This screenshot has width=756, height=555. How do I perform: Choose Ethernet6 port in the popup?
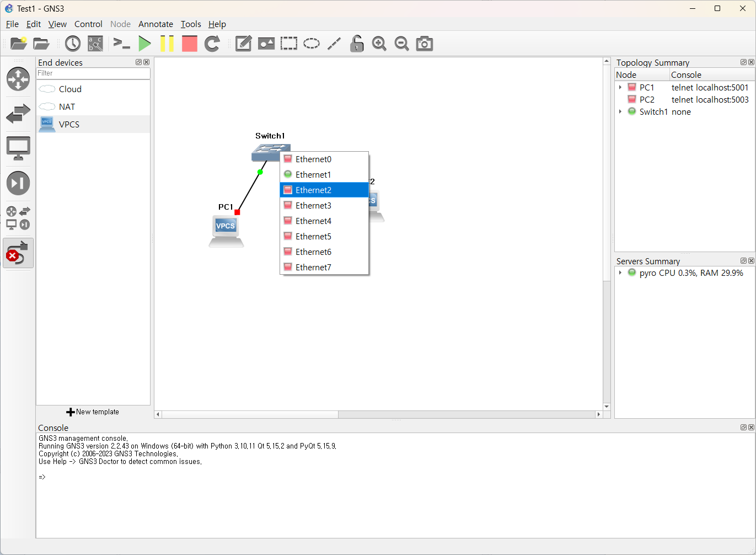point(324,252)
